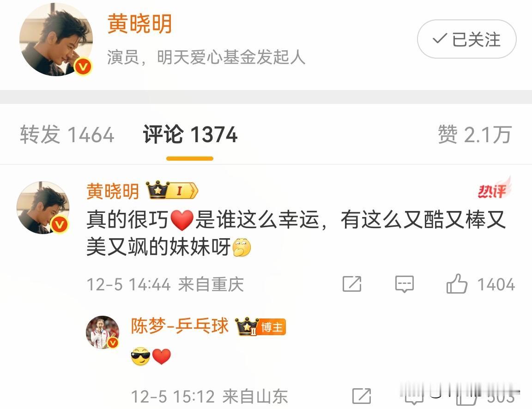Click 黄晓明's crown membership badge
The width and height of the screenshot is (532, 409).
coord(172,190)
